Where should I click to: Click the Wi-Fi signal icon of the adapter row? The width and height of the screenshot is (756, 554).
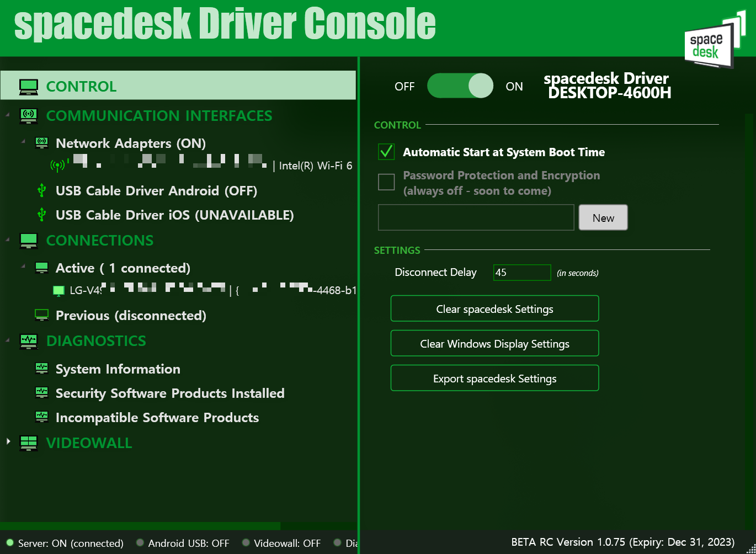coord(57,166)
